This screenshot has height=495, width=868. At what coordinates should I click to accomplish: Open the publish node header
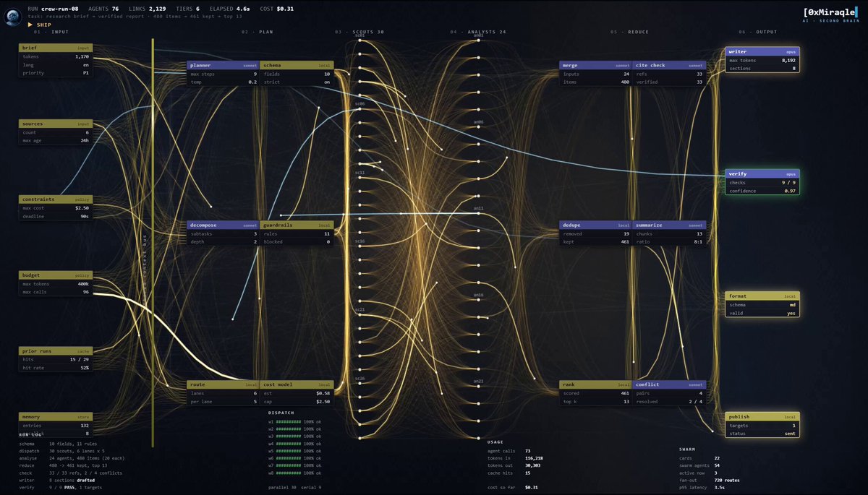point(762,417)
